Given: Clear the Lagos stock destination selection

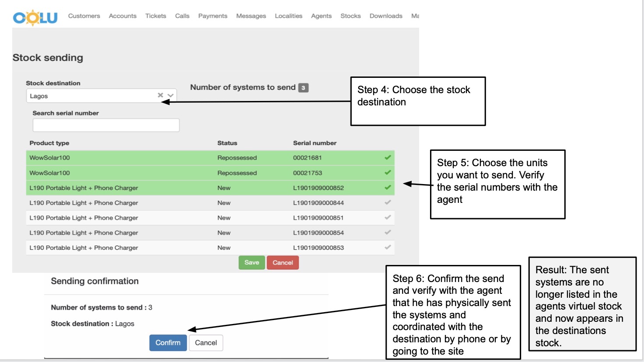Looking at the screenshot, I should pos(161,95).
